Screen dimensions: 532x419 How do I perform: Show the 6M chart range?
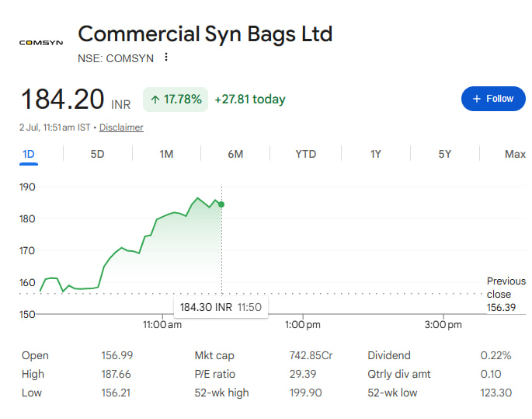(x=235, y=154)
